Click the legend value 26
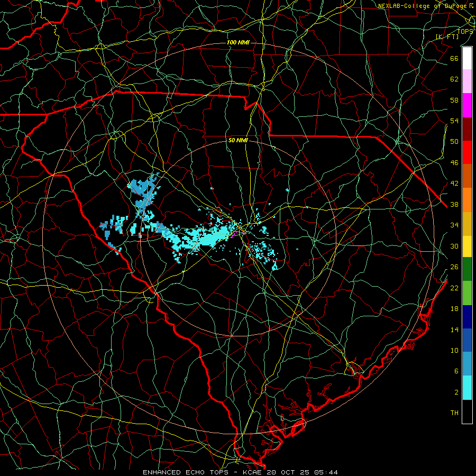476x476 pixels. tap(454, 267)
